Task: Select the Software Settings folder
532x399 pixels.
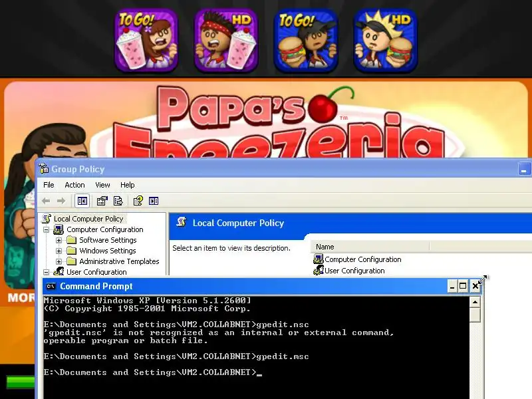Action: (x=108, y=240)
